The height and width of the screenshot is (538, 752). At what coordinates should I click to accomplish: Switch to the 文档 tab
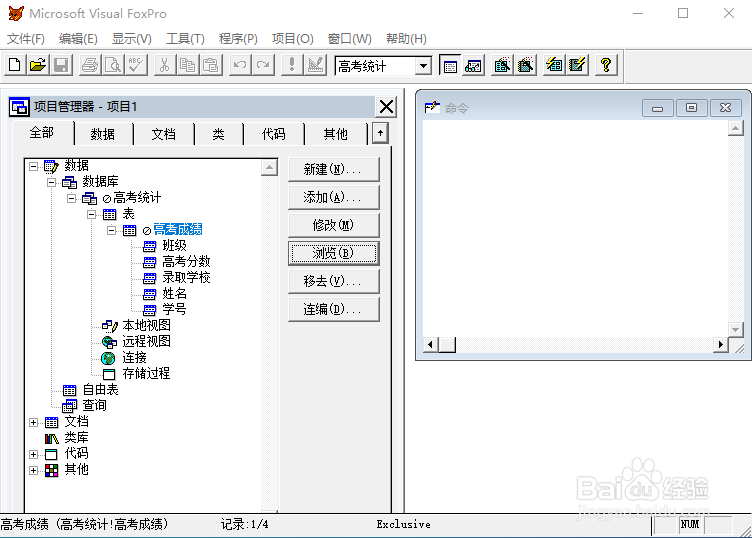(164, 134)
